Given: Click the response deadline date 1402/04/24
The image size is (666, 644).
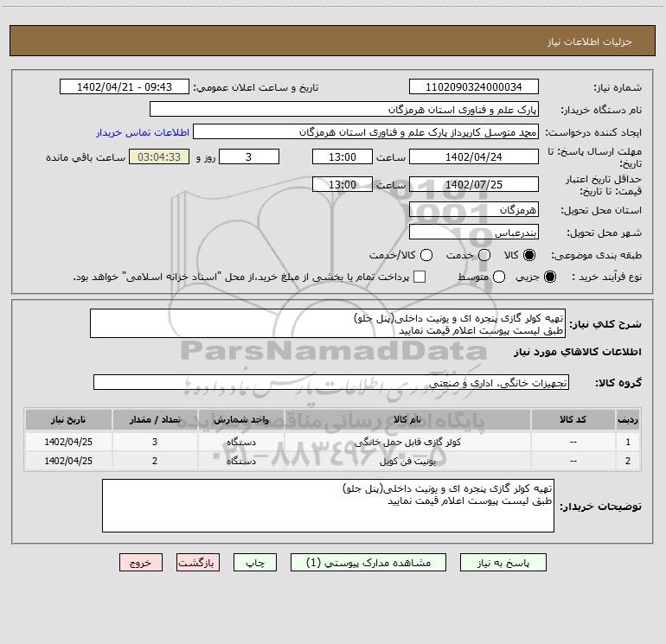Looking at the screenshot, I should coord(474,156).
